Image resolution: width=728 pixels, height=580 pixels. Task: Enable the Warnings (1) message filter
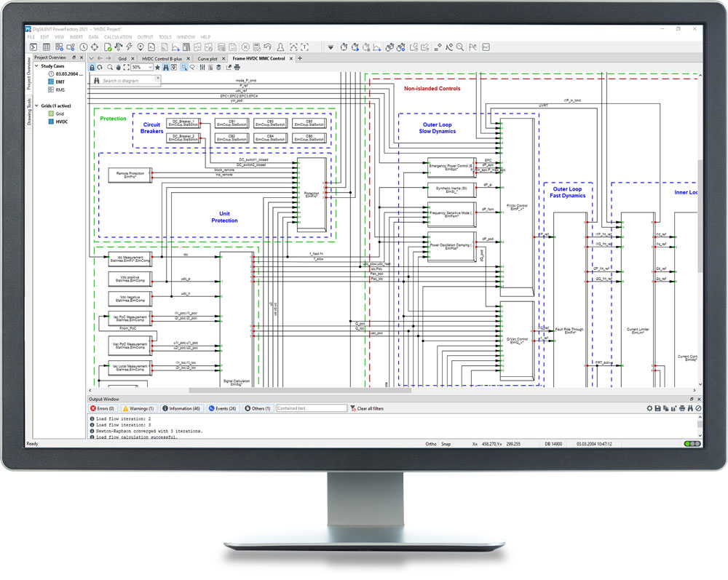pos(140,408)
